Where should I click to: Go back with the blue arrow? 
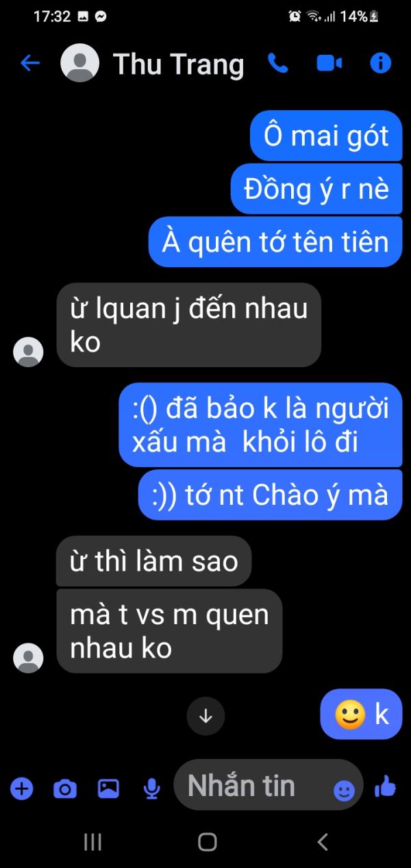pyautogui.click(x=30, y=64)
